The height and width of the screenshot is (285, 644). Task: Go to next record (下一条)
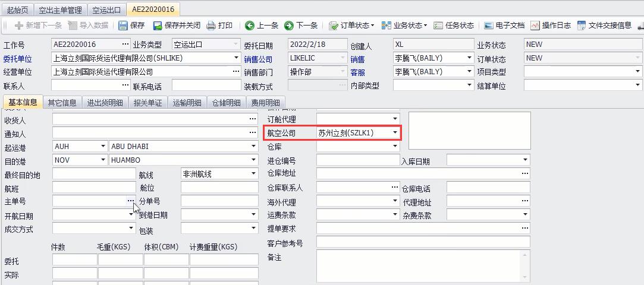point(289,26)
